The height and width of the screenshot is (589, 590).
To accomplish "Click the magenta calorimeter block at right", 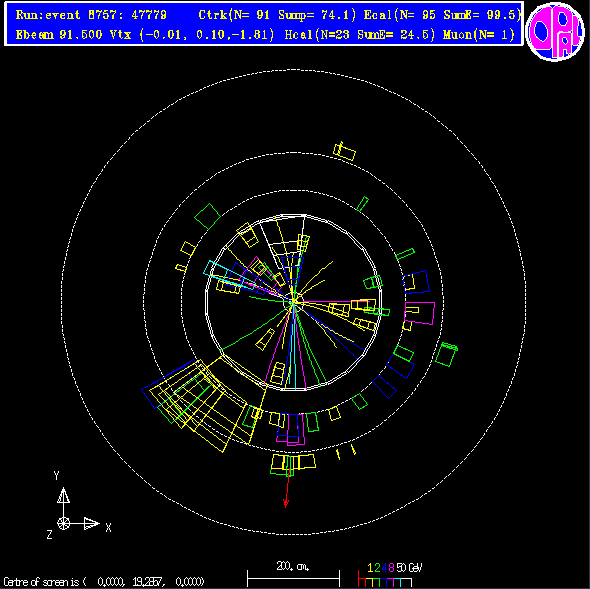I will tap(420, 313).
